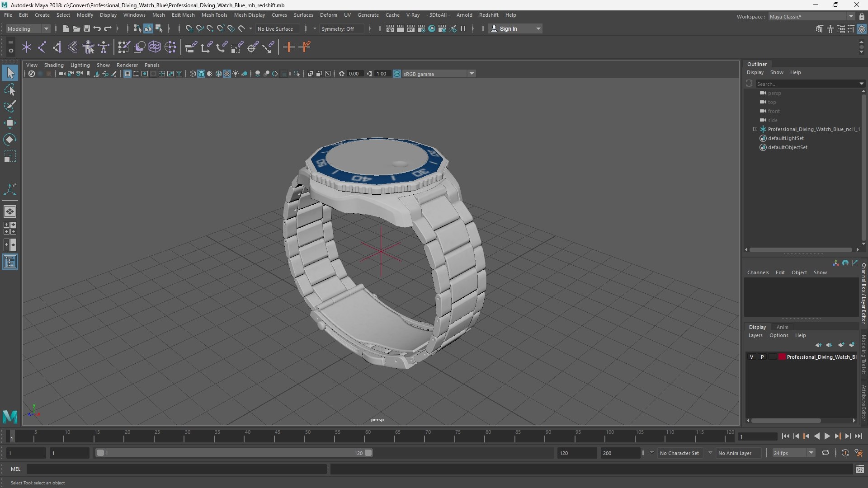The height and width of the screenshot is (488, 868).
Task: Pick the Rotate tool in toolbox
Action: pyautogui.click(x=10, y=140)
